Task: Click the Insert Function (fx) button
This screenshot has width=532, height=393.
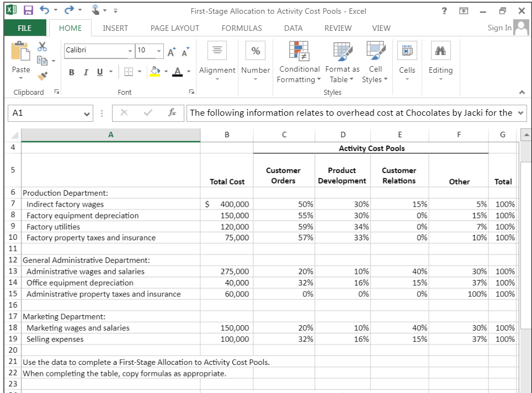Action: [x=171, y=113]
